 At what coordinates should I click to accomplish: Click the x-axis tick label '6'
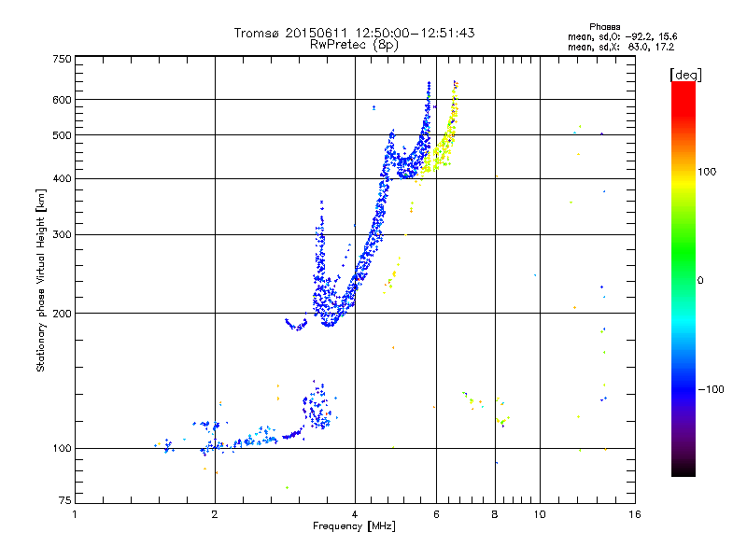click(436, 514)
